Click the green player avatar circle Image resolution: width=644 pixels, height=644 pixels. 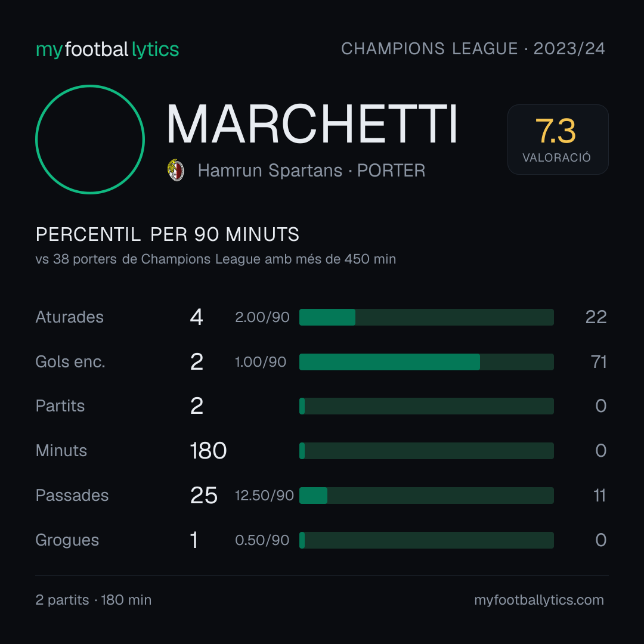click(x=90, y=139)
